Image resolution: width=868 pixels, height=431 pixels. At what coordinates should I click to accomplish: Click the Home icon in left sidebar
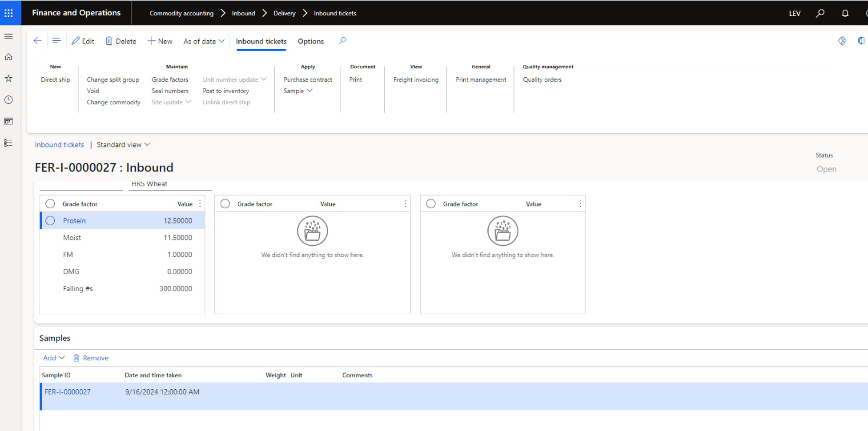(8, 57)
